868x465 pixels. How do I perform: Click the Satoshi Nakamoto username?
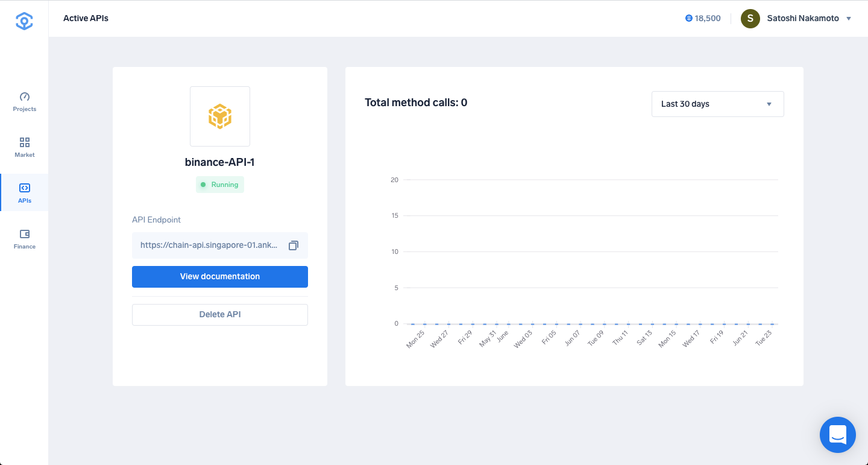point(803,18)
